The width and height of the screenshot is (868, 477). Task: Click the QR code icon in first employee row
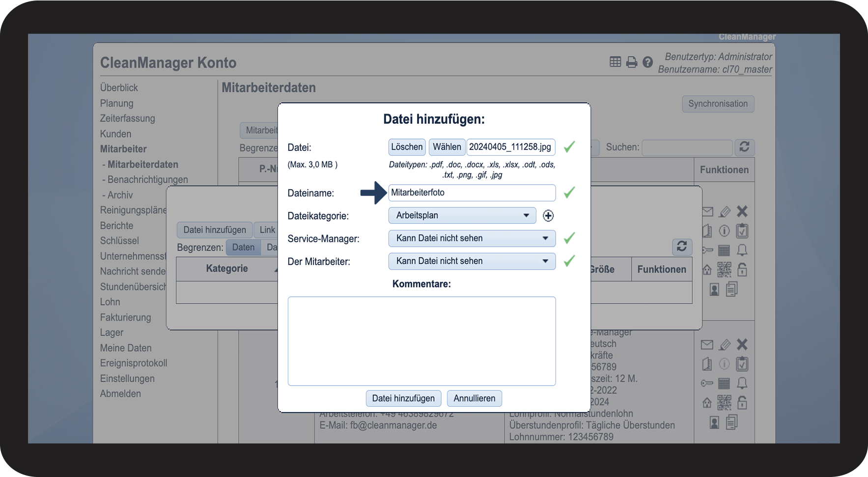pos(724,270)
